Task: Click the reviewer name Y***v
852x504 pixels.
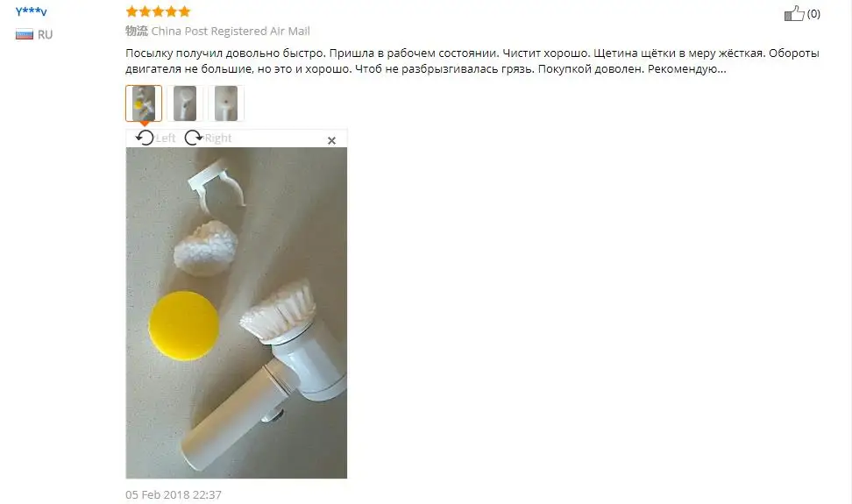Action: 31,11
